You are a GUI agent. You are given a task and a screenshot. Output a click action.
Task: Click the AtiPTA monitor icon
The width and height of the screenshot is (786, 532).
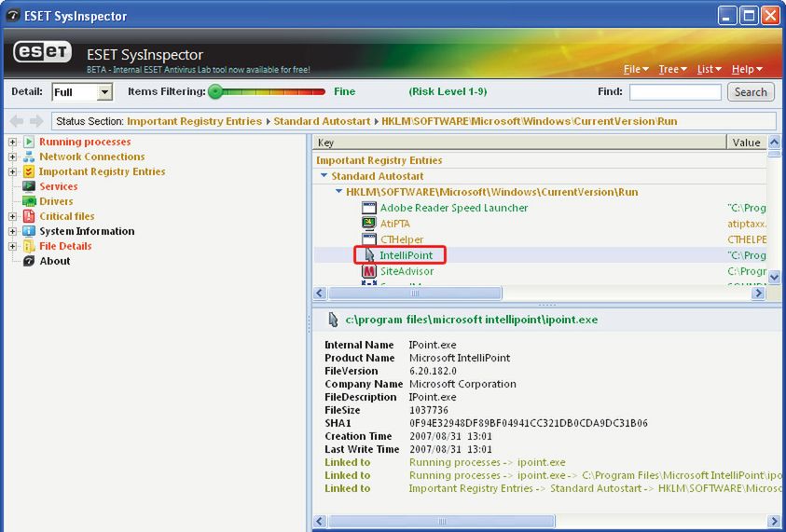click(369, 224)
